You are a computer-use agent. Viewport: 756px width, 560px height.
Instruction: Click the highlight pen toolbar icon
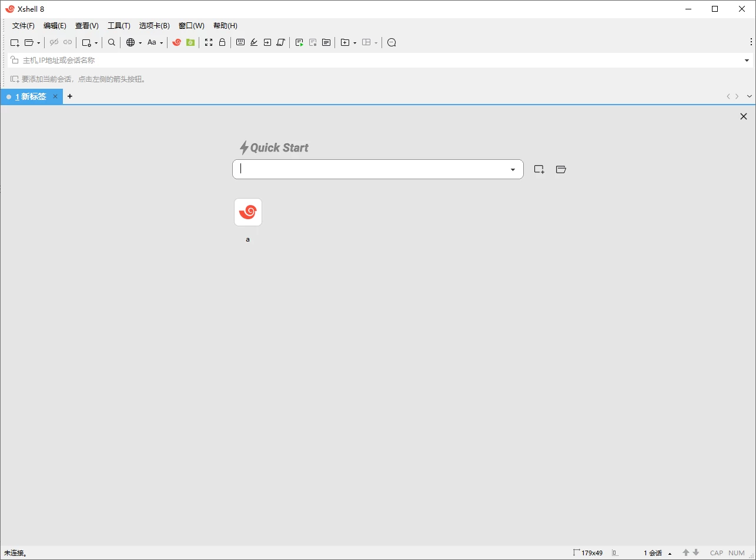pyautogui.click(x=254, y=42)
